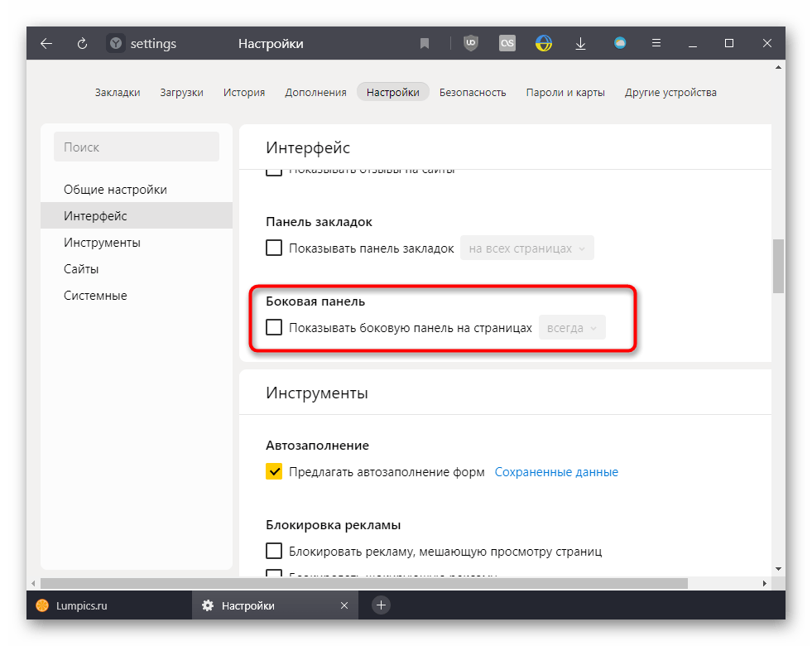Click the Lumpics.ru orange favicon
This screenshot has width=812, height=646.
click(42, 605)
